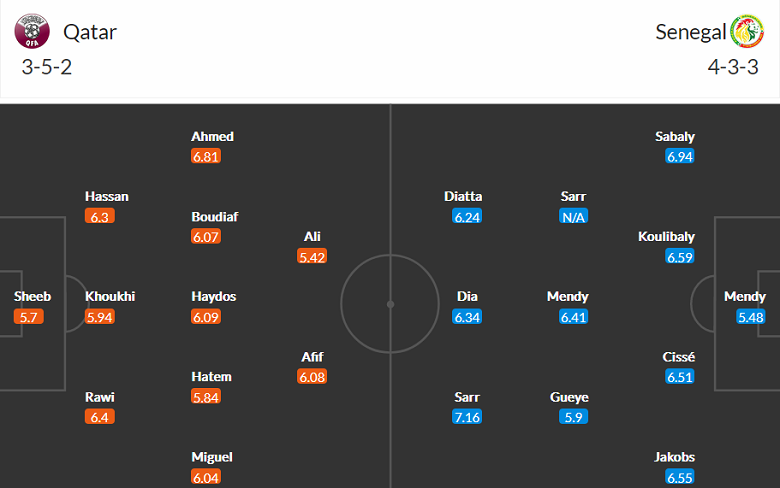This screenshot has height=488, width=780.
Task: Click the Qatar 3-5-2 formation text
Action: 46,68
